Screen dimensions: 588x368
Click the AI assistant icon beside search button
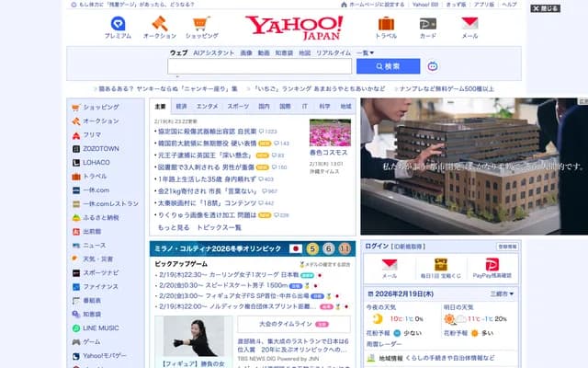(x=433, y=66)
